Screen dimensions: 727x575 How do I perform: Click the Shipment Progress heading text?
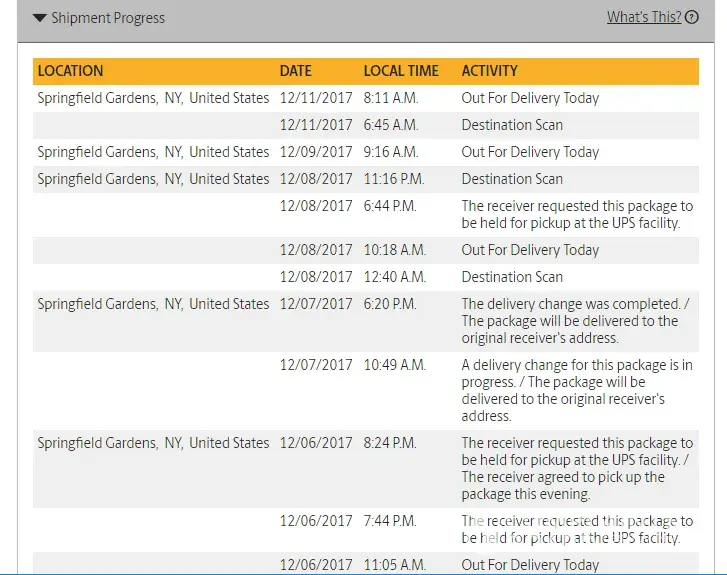point(108,18)
